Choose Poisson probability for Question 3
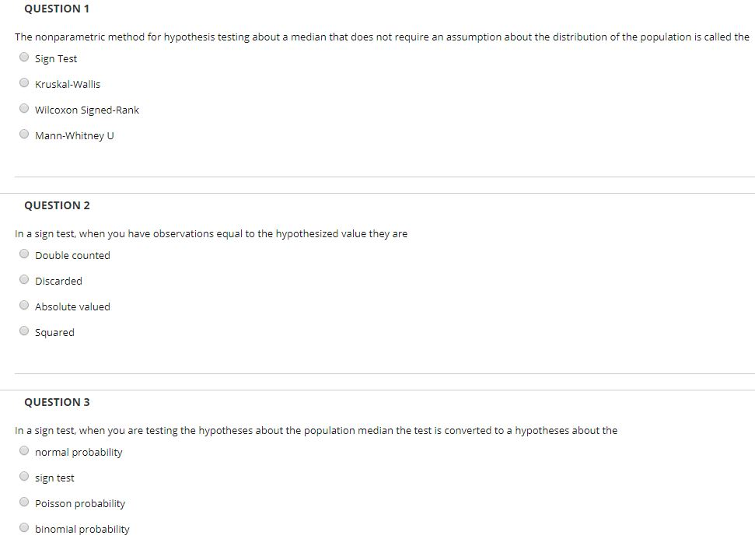Image resolution: width=755 pixels, height=560 pixels. pyautogui.click(x=24, y=501)
